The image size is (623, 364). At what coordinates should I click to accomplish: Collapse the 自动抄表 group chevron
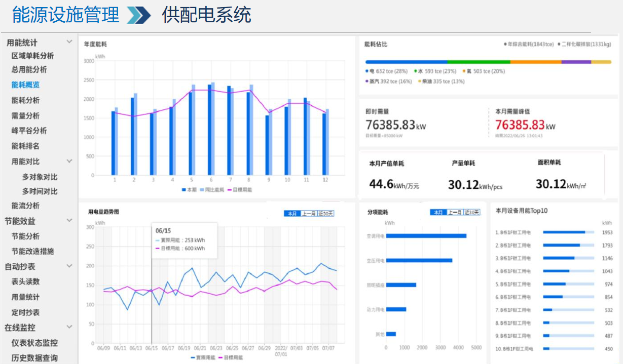click(x=69, y=266)
